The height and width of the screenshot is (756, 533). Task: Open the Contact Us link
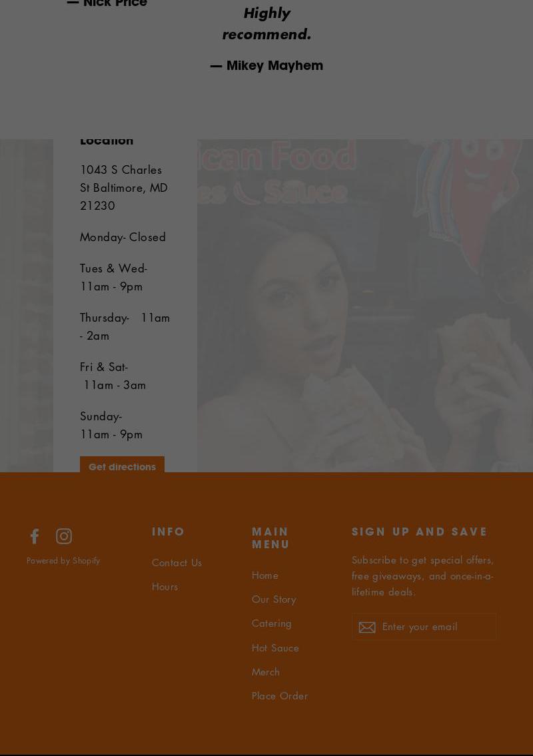pos(177,562)
